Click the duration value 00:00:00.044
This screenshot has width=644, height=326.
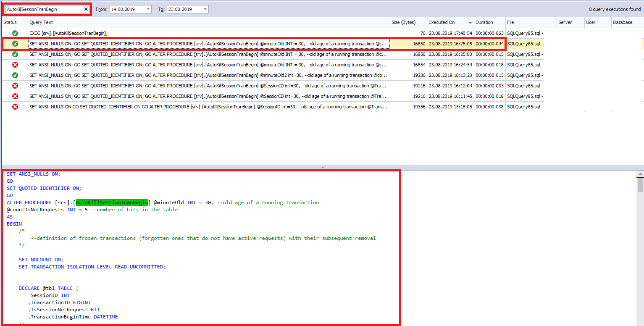489,44
